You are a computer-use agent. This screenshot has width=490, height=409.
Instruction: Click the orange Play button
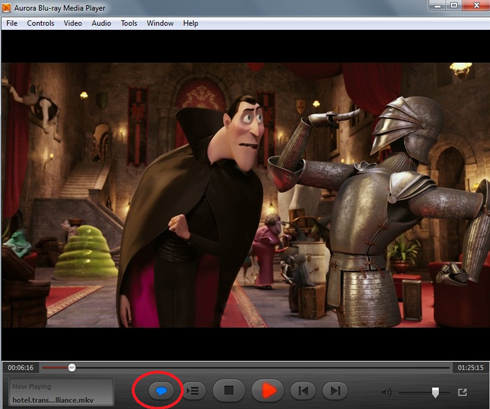pyautogui.click(x=268, y=390)
